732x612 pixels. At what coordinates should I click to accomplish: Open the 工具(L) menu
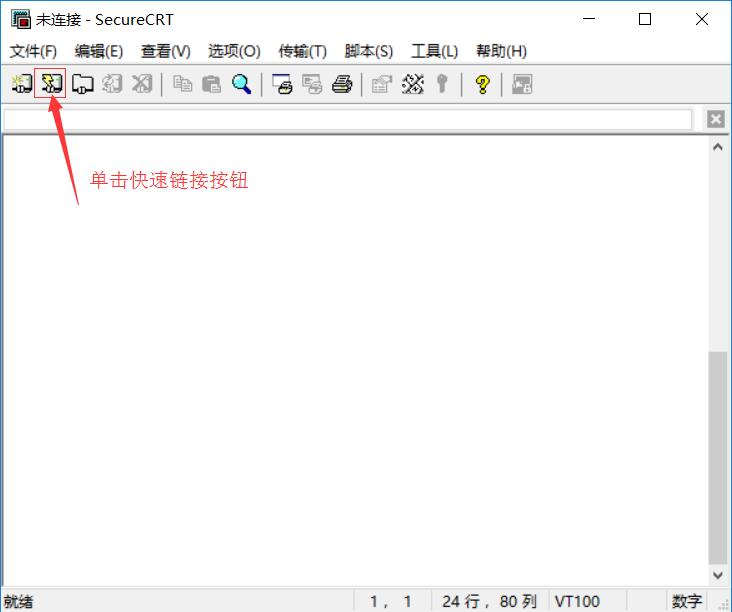[x=434, y=51]
